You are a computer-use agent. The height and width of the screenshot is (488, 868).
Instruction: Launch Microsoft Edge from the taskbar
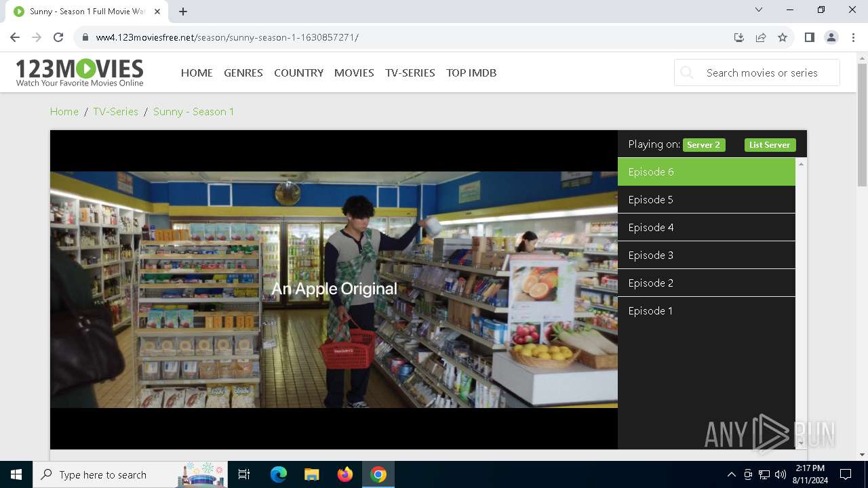pos(279,474)
